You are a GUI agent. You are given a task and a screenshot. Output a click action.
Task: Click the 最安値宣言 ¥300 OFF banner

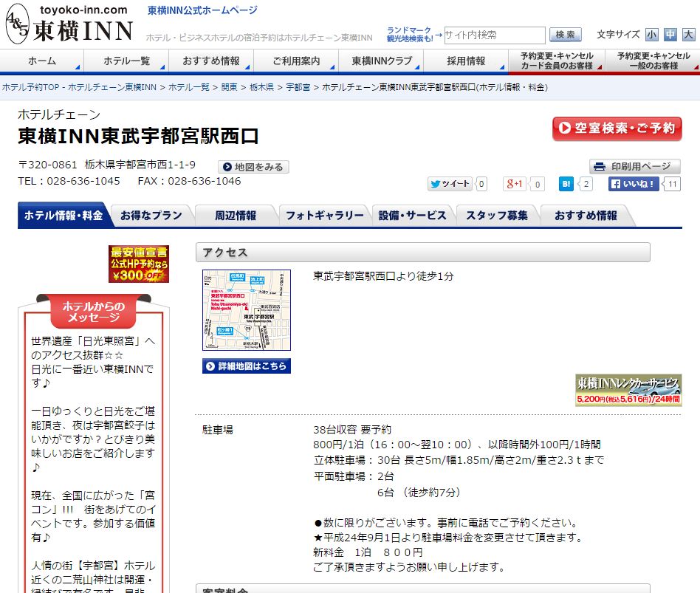(x=139, y=264)
